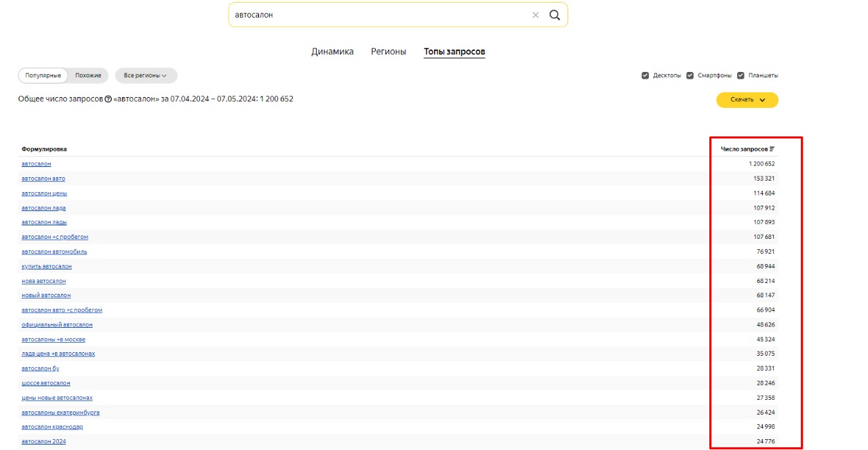Select the Топы запросов tab
The image size is (868, 450).
(x=454, y=52)
